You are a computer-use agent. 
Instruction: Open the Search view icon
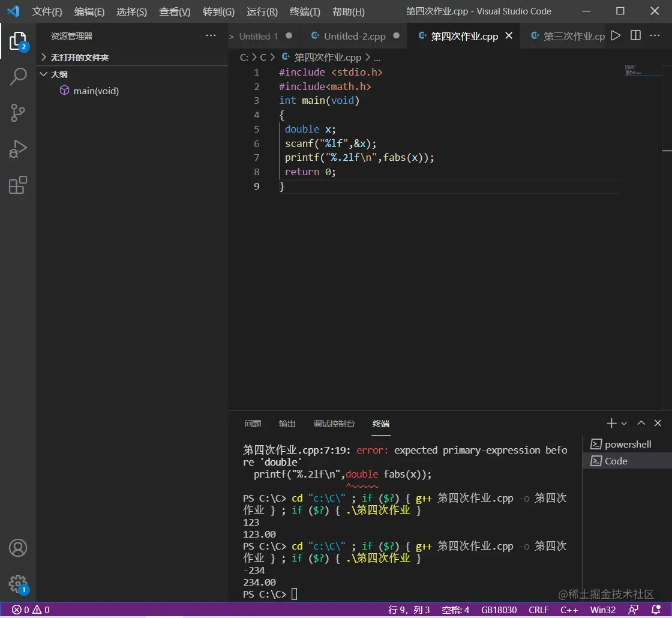coord(18,77)
